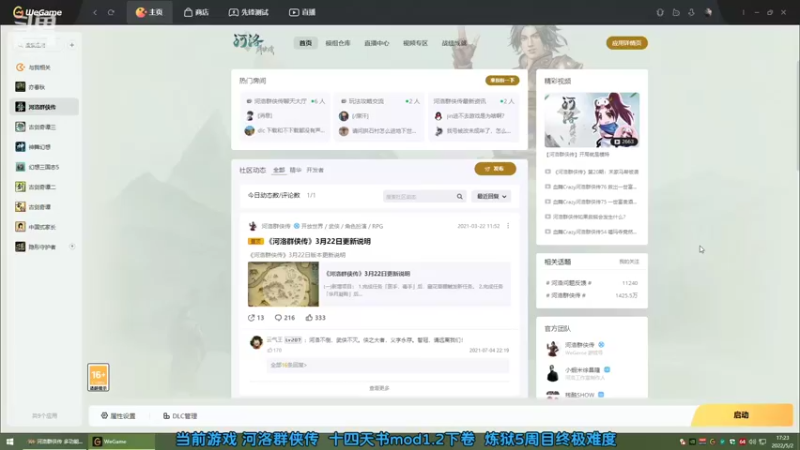The height and width of the screenshot is (450, 800).
Task: Select 古剑奇谭 in the game list
Action: (44, 207)
